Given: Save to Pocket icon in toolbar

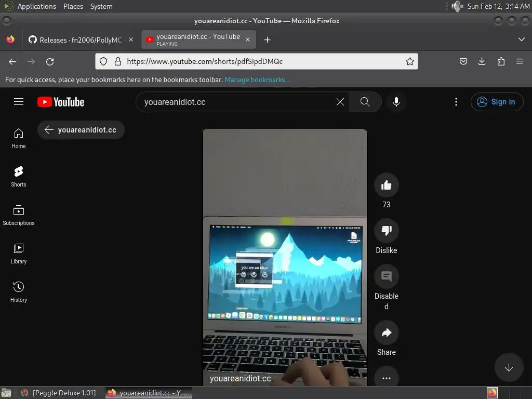Looking at the screenshot, I should (x=463, y=61).
